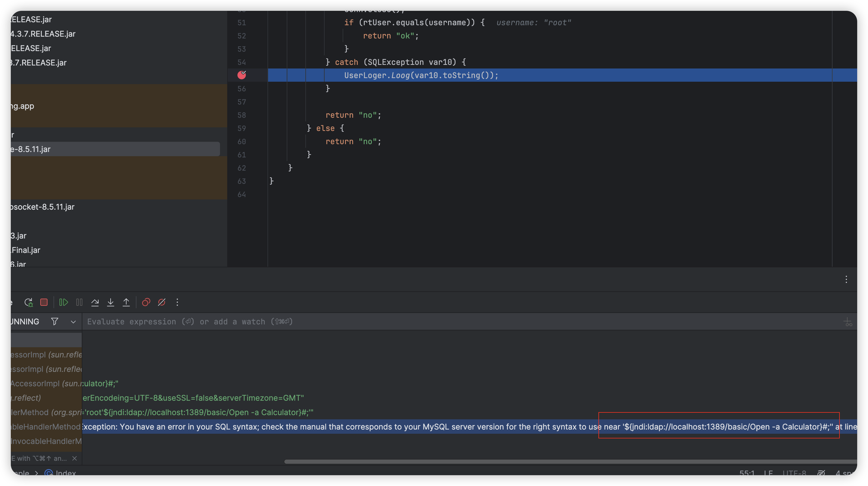
Task: Click username "root" inline hint
Action: pos(533,22)
